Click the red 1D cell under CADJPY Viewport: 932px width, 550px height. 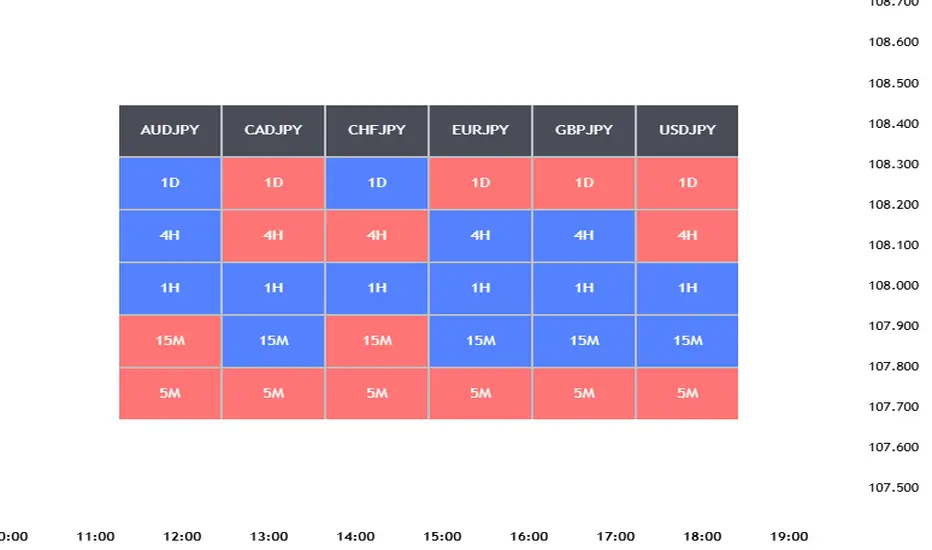coord(273,183)
